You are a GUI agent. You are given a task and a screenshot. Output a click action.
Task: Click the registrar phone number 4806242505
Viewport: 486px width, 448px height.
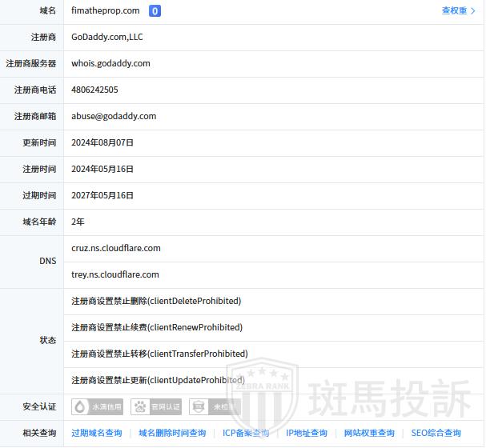[94, 90]
